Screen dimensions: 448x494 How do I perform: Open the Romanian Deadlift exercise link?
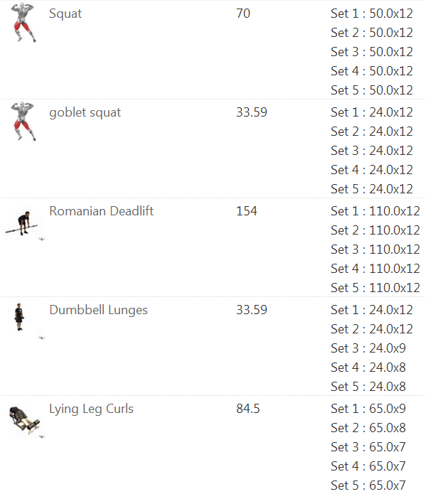(x=101, y=211)
